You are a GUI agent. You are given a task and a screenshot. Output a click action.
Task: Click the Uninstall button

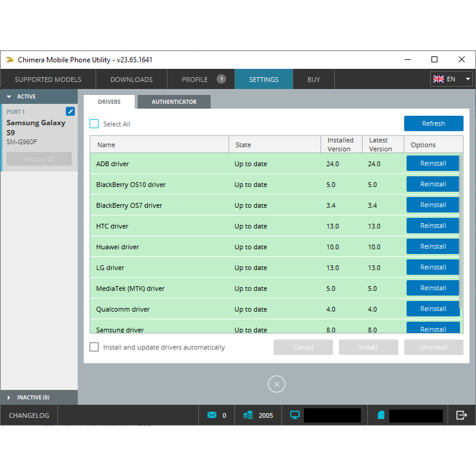pyautogui.click(x=433, y=347)
